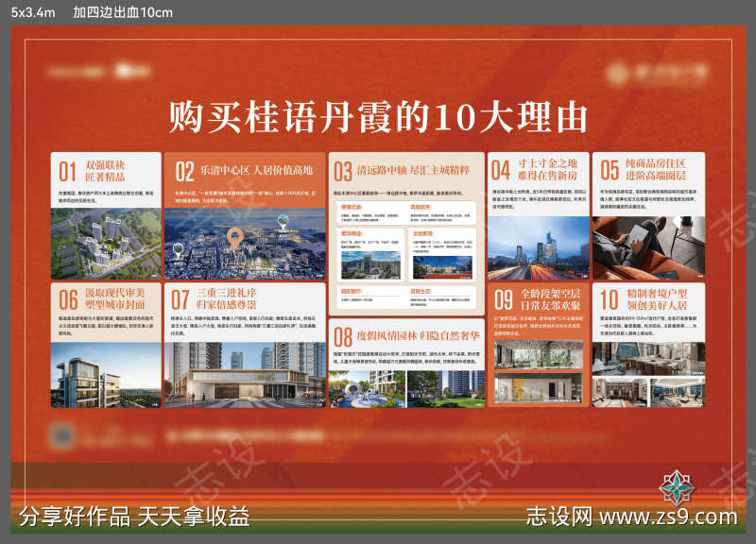Click the teal star logo emblem
This screenshot has width=756, height=544.
pos(677,487)
